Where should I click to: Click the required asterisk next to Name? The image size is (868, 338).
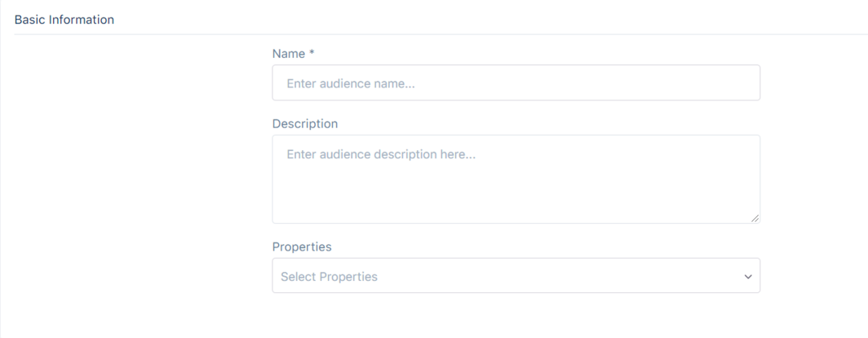pyautogui.click(x=312, y=53)
